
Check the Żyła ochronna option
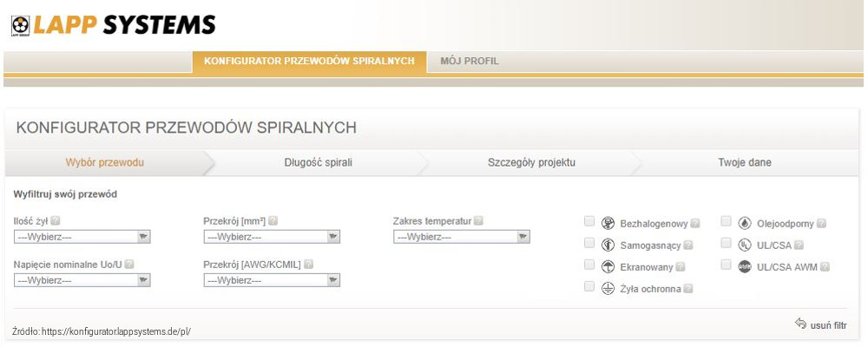[x=589, y=286]
